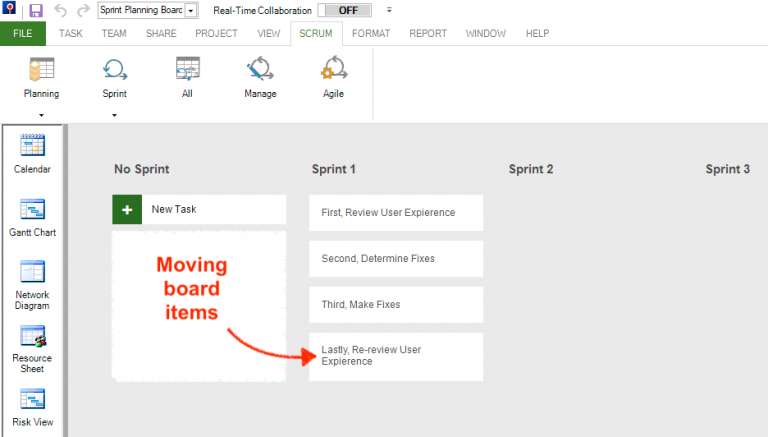
Task: Select the All boards icon
Action: point(187,70)
